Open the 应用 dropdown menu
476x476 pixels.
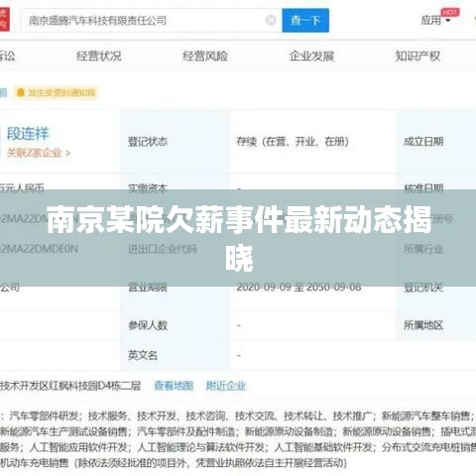(x=435, y=21)
